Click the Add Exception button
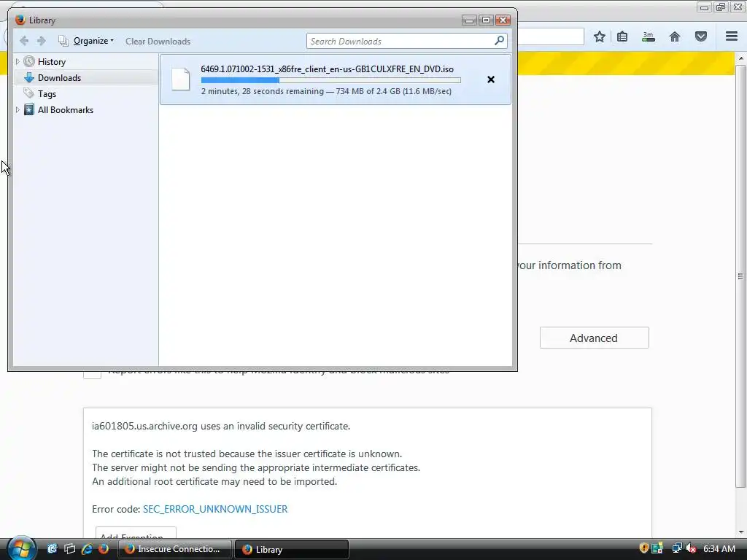The image size is (747, 560). pos(136,533)
